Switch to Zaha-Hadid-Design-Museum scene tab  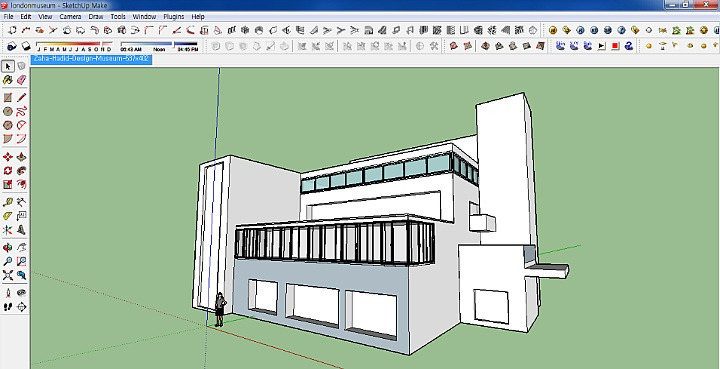[91, 59]
